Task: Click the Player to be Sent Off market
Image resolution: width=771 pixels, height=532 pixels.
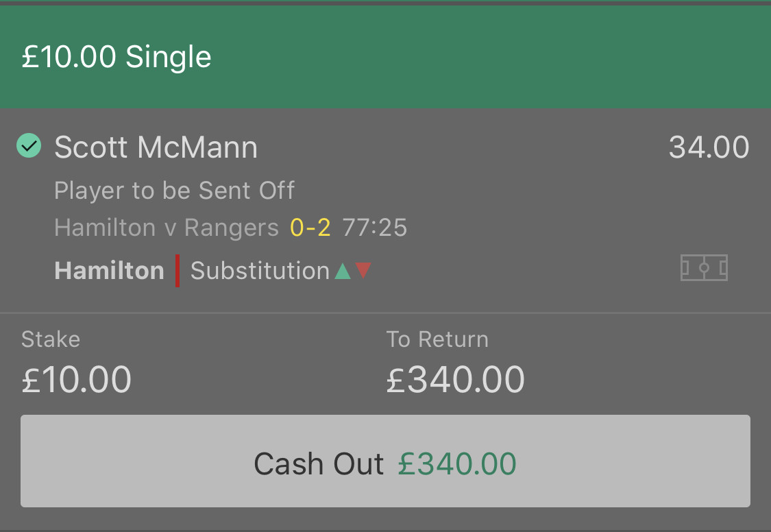Action: (174, 190)
